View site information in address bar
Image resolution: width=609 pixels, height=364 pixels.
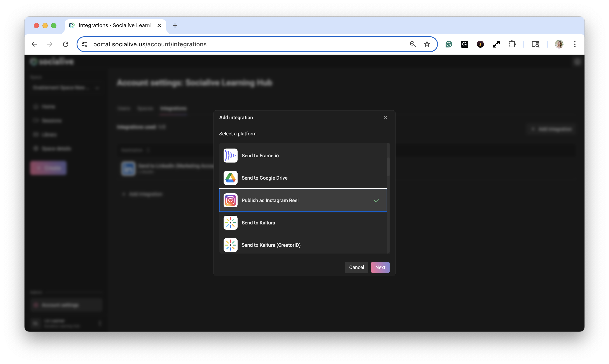click(84, 44)
